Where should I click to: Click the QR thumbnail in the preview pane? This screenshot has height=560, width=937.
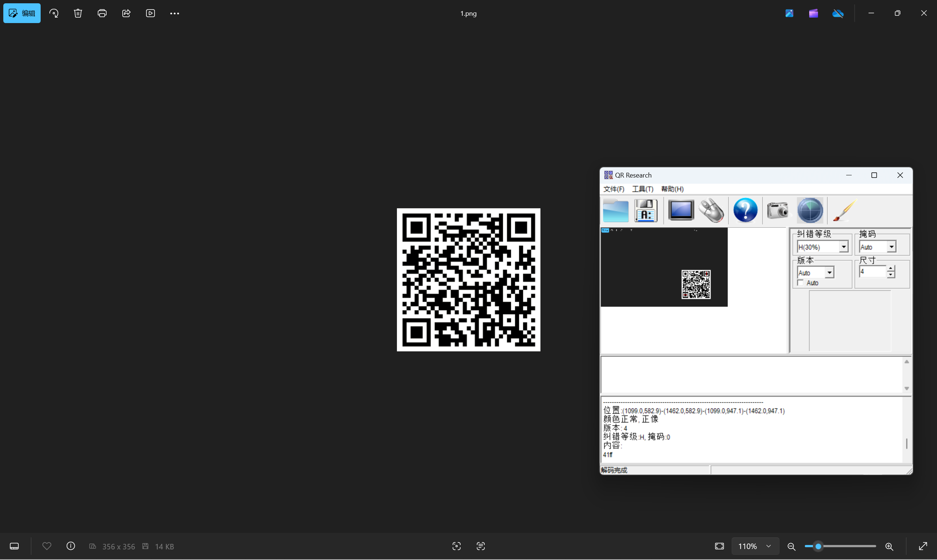point(696,284)
